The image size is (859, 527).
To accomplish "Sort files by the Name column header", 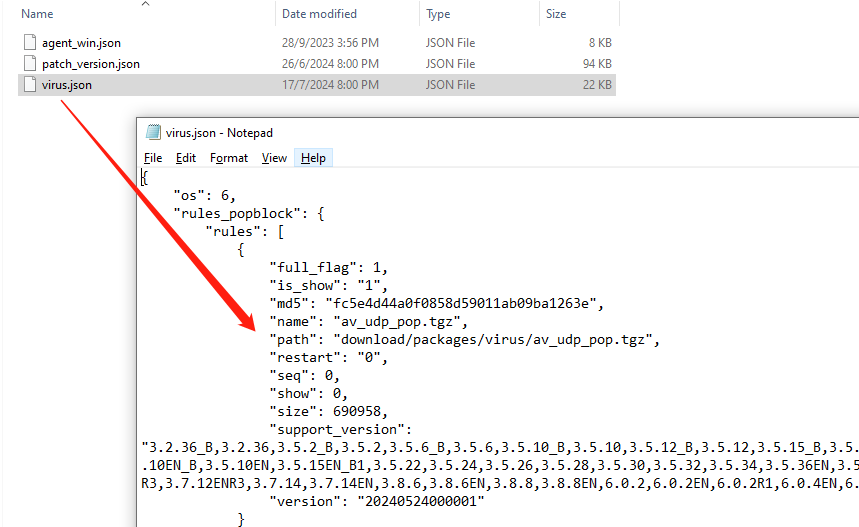I will coord(37,14).
